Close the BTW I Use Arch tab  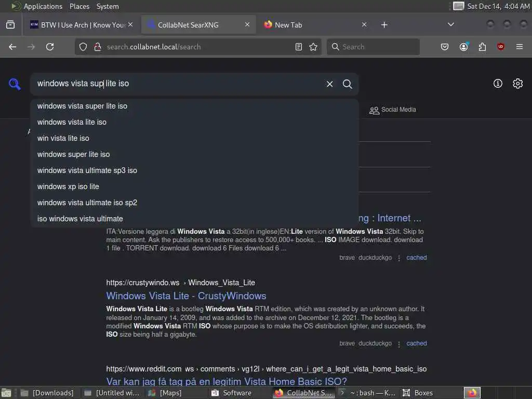point(130,25)
